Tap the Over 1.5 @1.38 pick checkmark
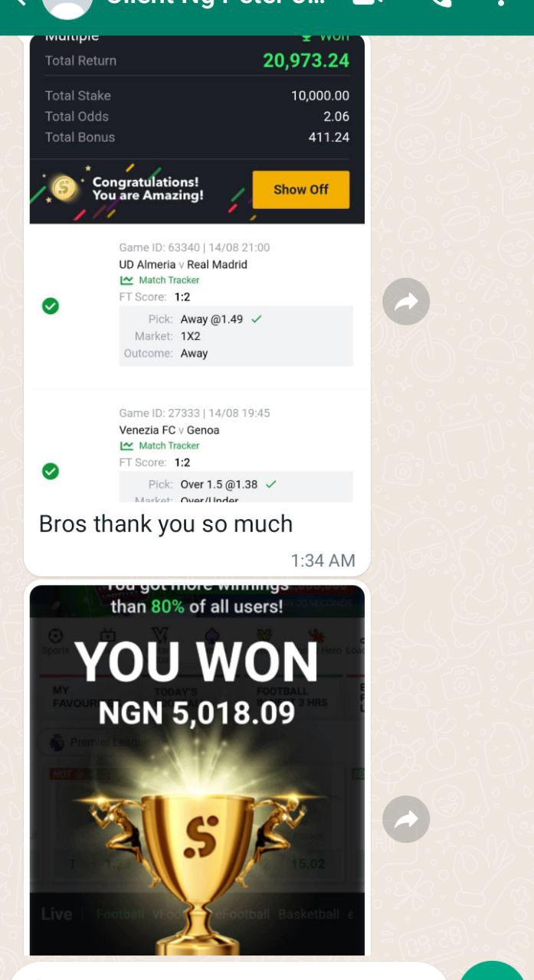 point(271,485)
